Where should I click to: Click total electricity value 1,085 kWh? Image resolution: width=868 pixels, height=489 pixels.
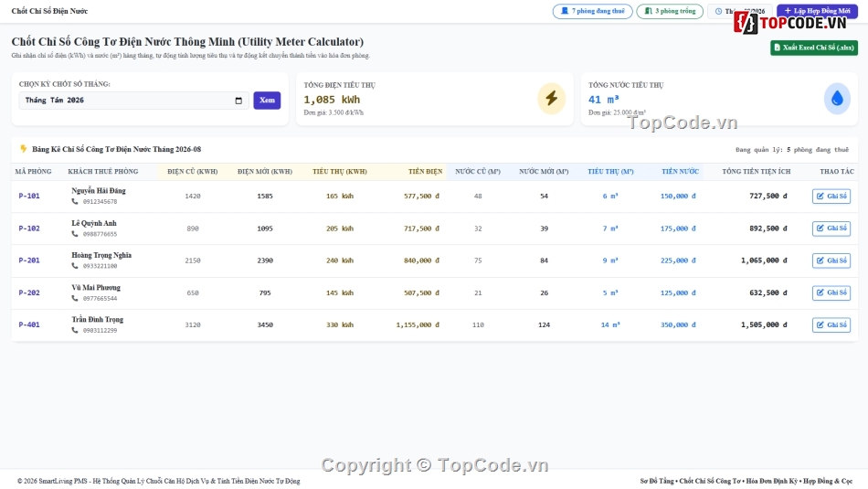332,100
